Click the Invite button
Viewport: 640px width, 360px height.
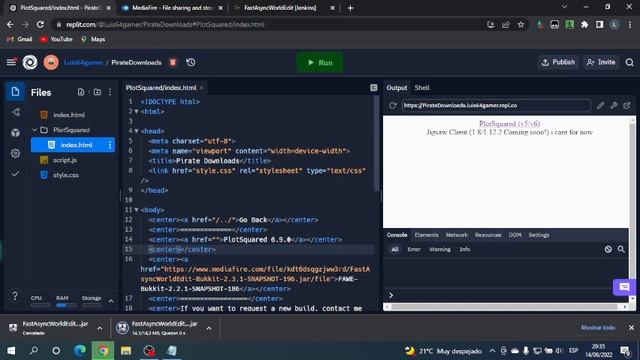tap(601, 62)
